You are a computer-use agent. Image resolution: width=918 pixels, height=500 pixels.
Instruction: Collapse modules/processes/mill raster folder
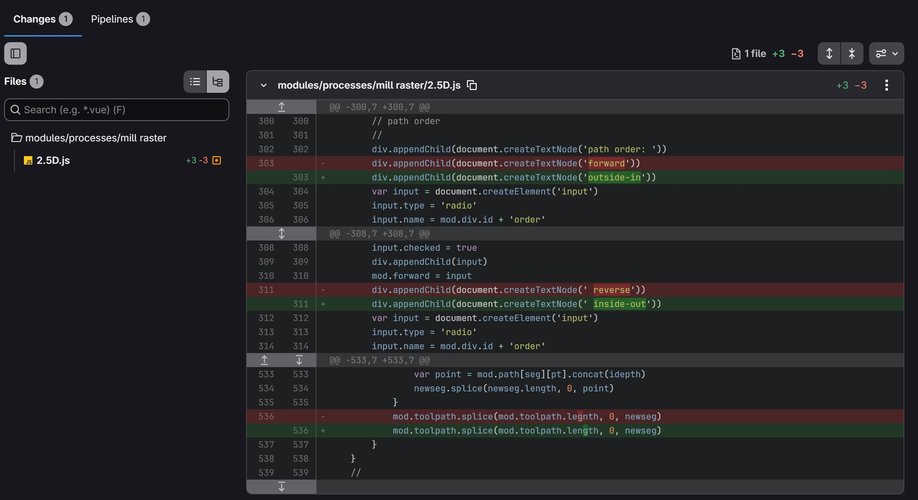click(x=89, y=138)
